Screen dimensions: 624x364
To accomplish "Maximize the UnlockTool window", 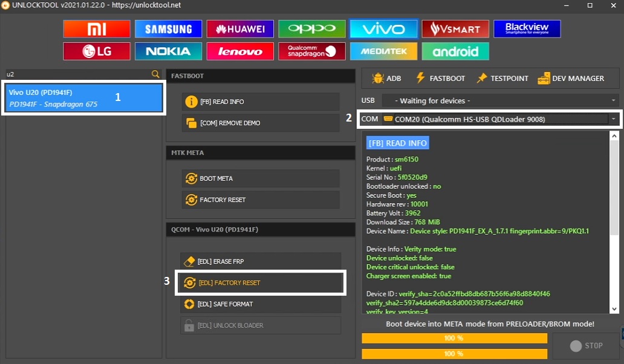I will [590, 5].
